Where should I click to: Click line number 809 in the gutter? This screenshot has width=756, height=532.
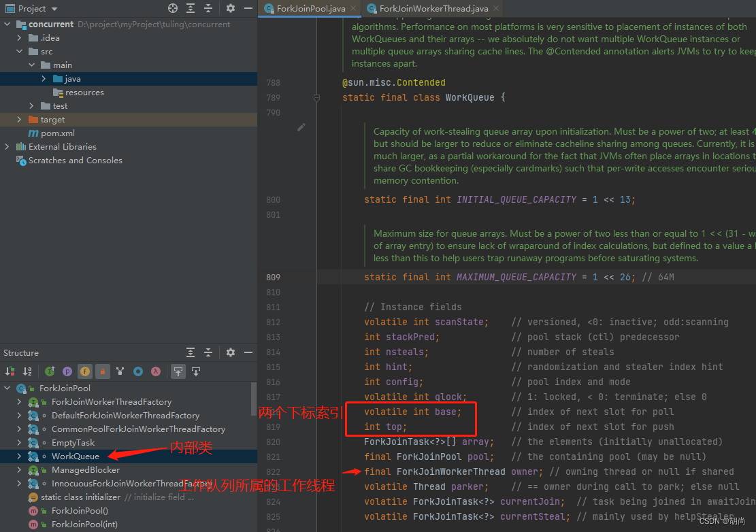pyautogui.click(x=273, y=277)
